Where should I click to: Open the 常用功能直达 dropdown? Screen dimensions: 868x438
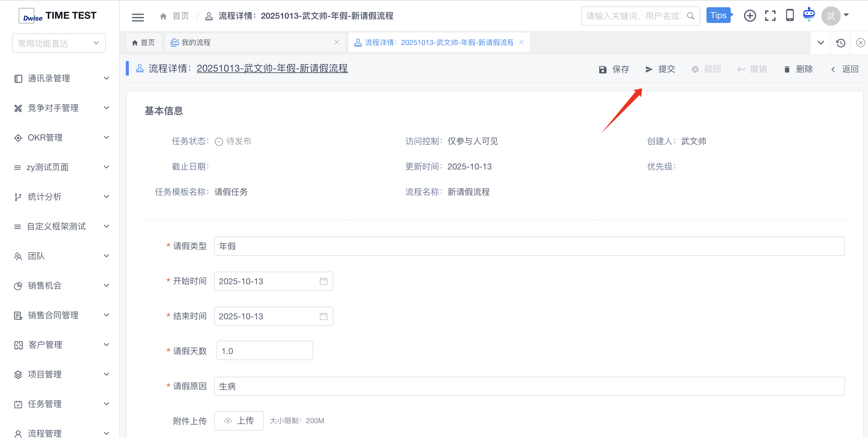pyautogui.click(x=59, y=43)
